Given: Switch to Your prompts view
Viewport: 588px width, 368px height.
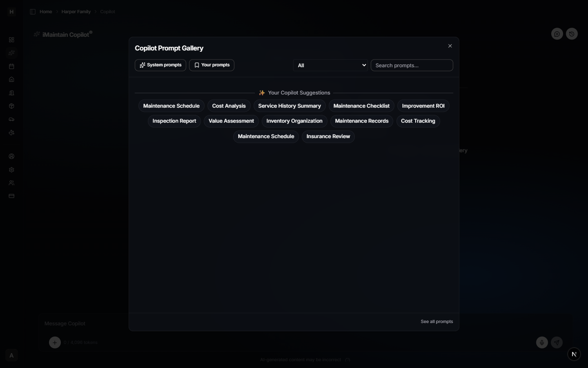Looking at the screenshot, I should [211, 65].
